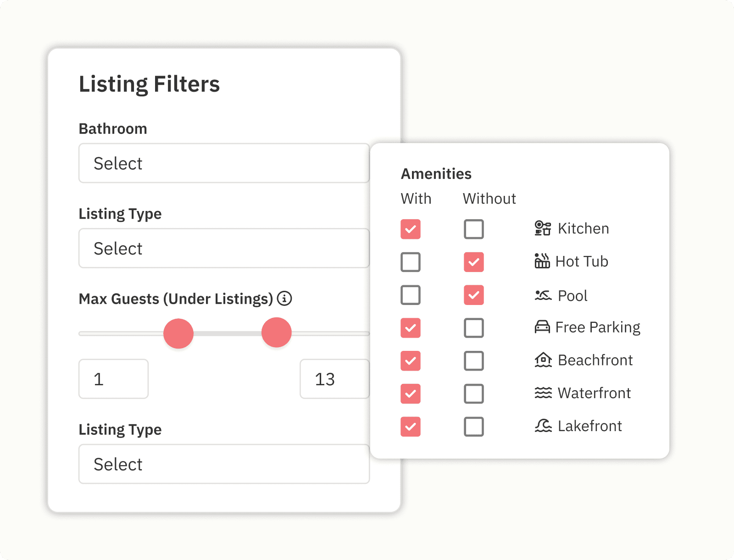This screenshot has height=560, width=734.
Task: Click the left Max Guests slider handle
Action: coord(178,333)
